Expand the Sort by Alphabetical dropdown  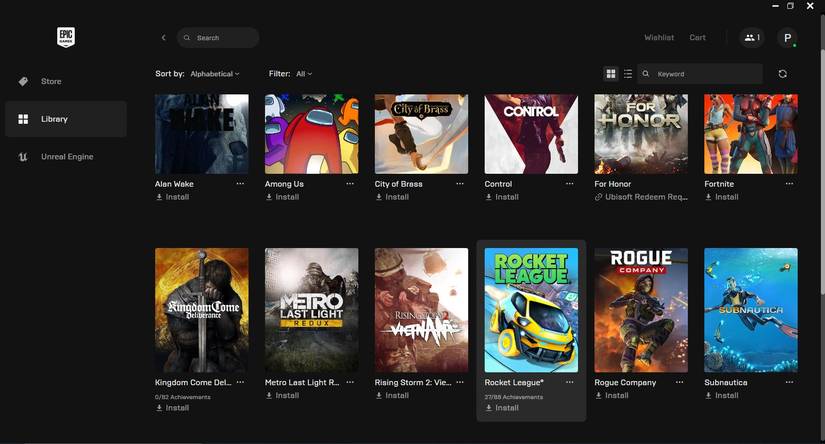[x=215, y=74]
